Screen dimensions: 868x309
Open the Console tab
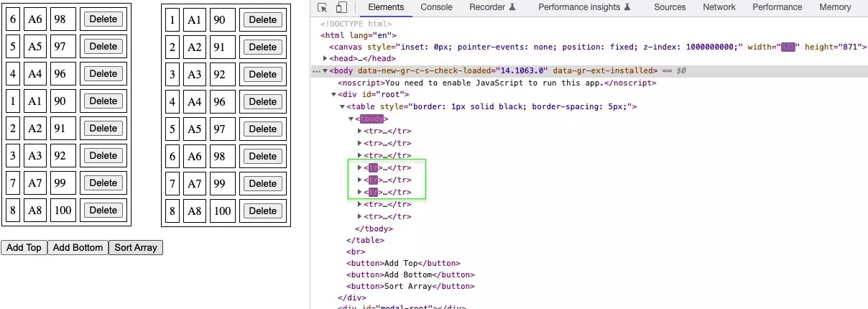436,7
